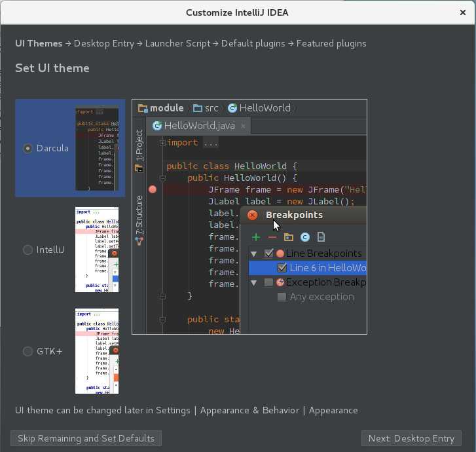Image resolution: width=476 pixels, height=452 pixels.
Task: Expand the folded import block
Action: tap(162, 142)
